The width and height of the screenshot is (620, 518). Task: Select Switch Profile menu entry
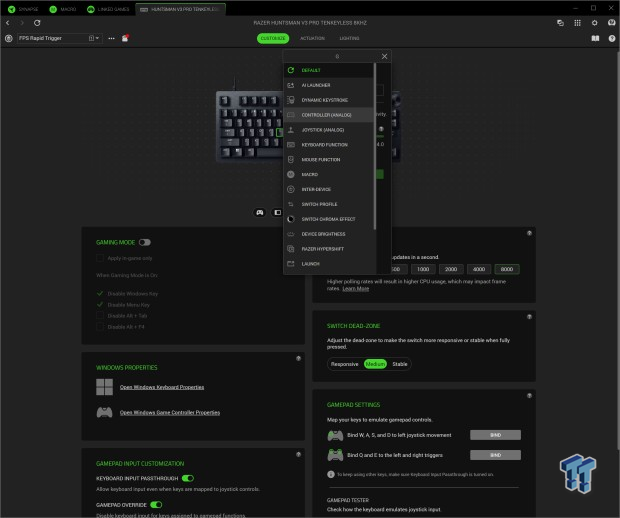click(x=329, y=204)
